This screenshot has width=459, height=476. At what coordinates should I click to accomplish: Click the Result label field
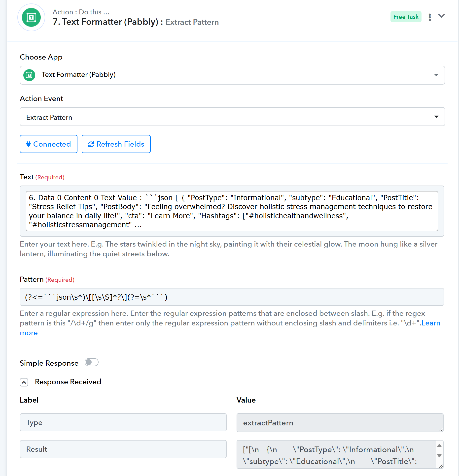click(123, 449)
